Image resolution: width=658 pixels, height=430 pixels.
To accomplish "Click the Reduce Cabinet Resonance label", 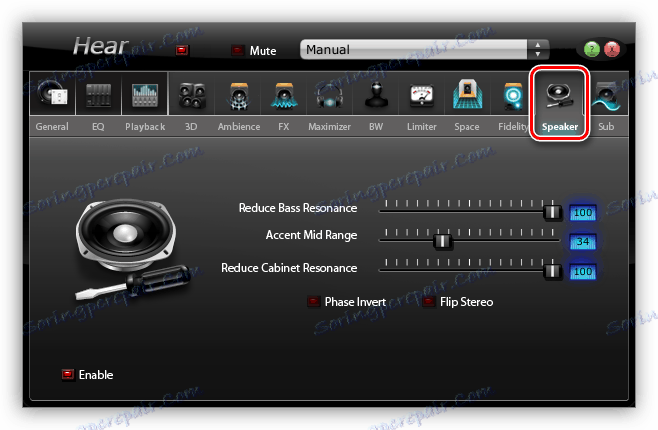I will pos(289,268).
